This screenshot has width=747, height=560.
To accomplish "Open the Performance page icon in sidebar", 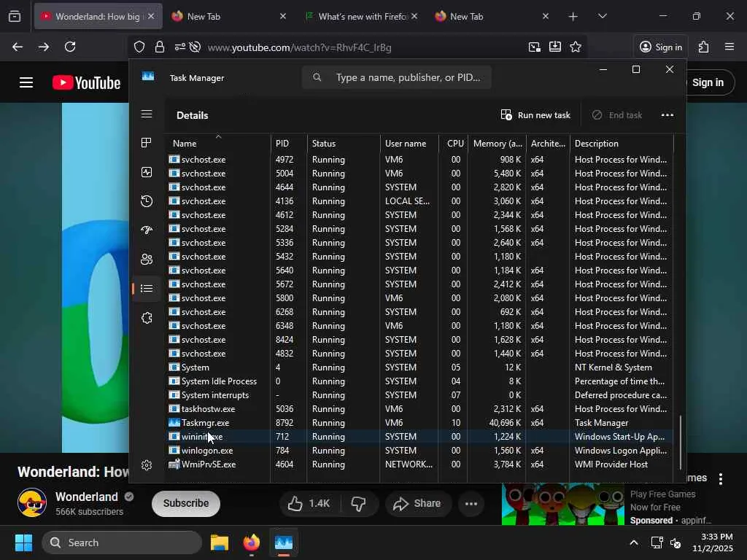I will [147, 172].
